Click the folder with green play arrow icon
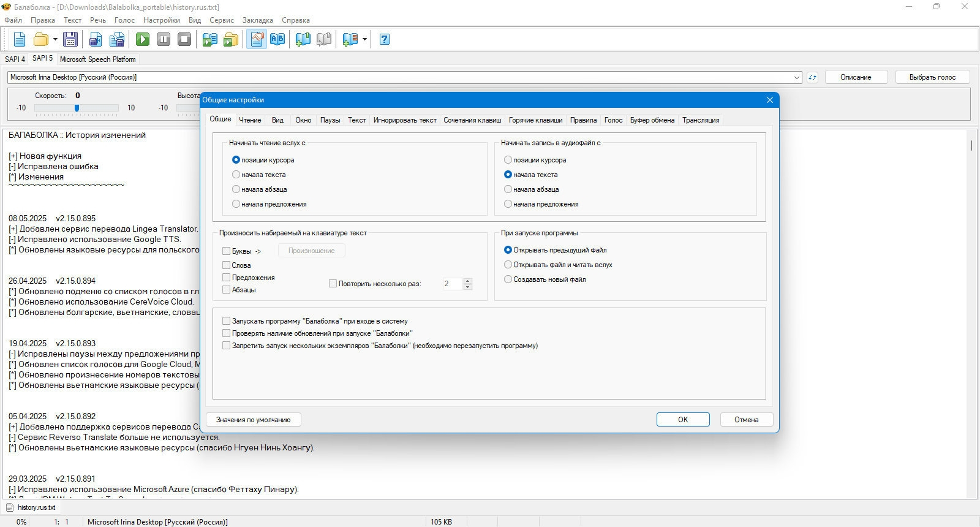Viewport: 980px width, 527px height. click(231, 40)
